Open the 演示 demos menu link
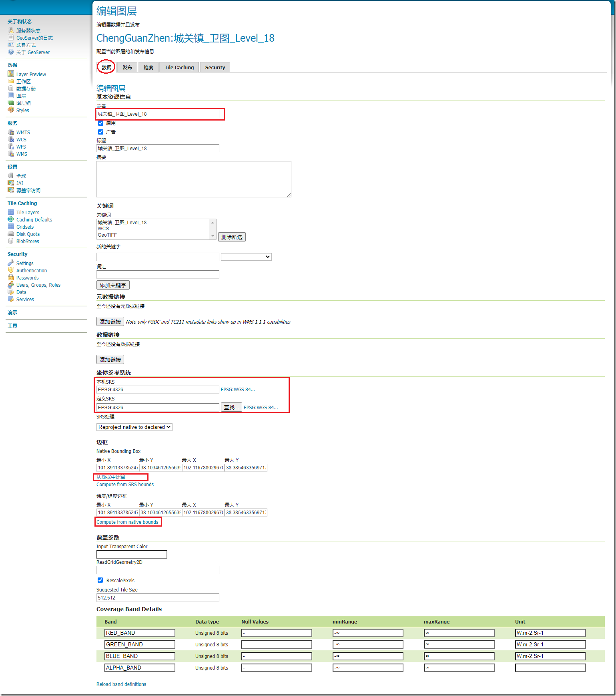The height and width of the screenshot is (696, 616). pyautogui.click(x=12, y=313)
